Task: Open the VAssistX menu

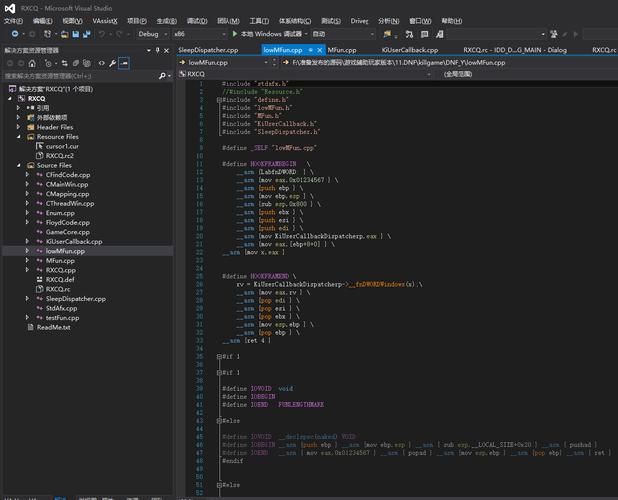Action: pyautogui.click(x=105, y=21)
